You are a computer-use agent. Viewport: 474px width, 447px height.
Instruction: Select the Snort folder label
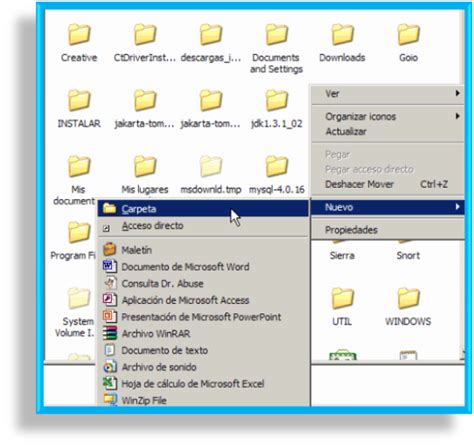[408, 256]
